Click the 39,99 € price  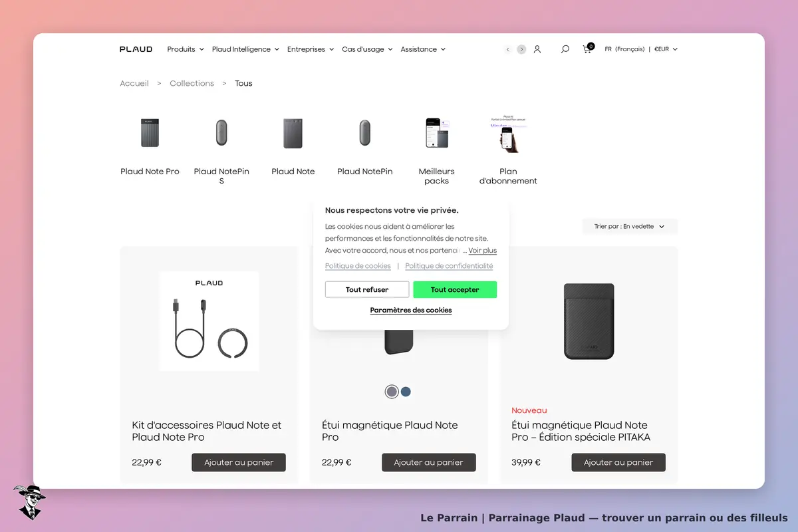click(526, 463)
